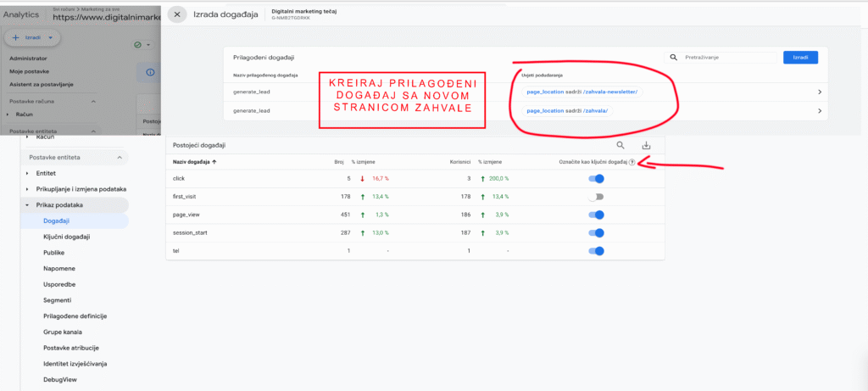The width and height of the screenshot is (868, 391).
Task: Open DebugView link in sidebar
Action: (61, 380)
